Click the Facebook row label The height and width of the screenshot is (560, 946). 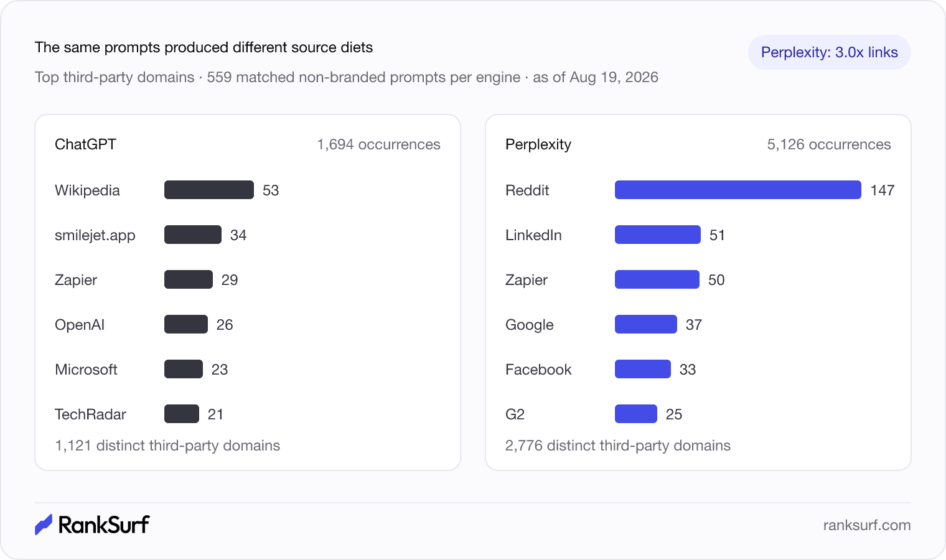coord(538,370)
